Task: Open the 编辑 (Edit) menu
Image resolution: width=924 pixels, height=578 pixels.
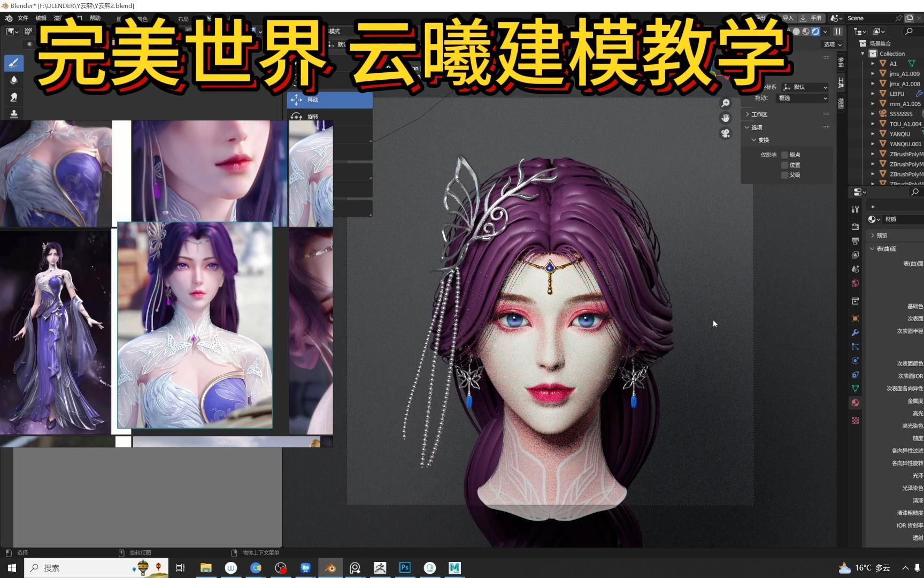Action: [41, 18]
